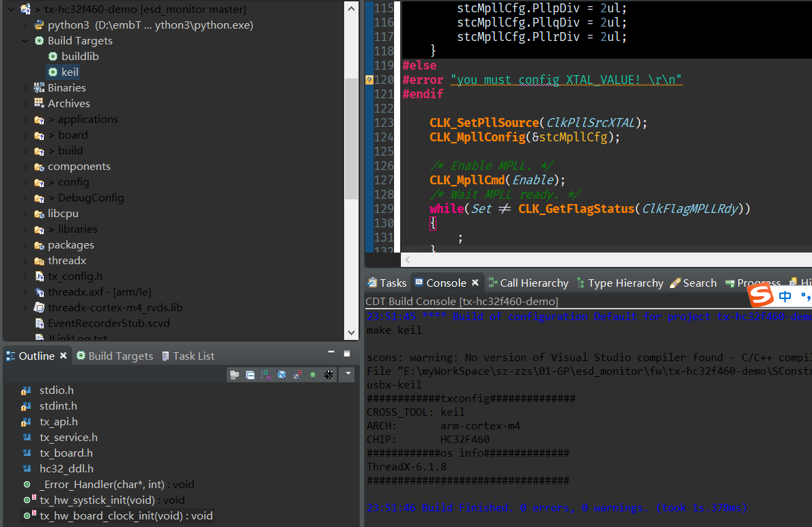812x527 pixels.
Task: Switch to the Build Targets tab
Action: pyautogui.click(x=115, y=356)
